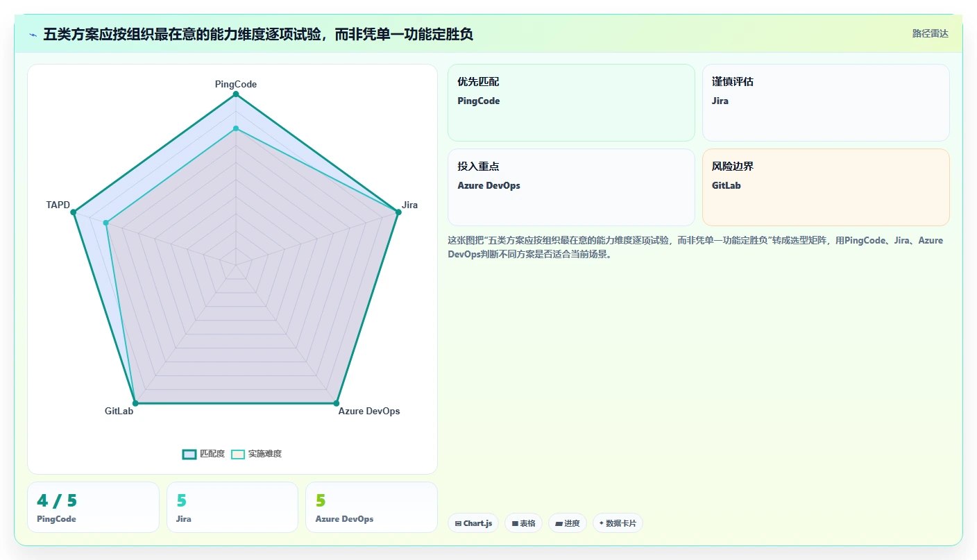Open the 风险边界 GitLab card
The image size is (977, 560).
(x=826, y=187)
